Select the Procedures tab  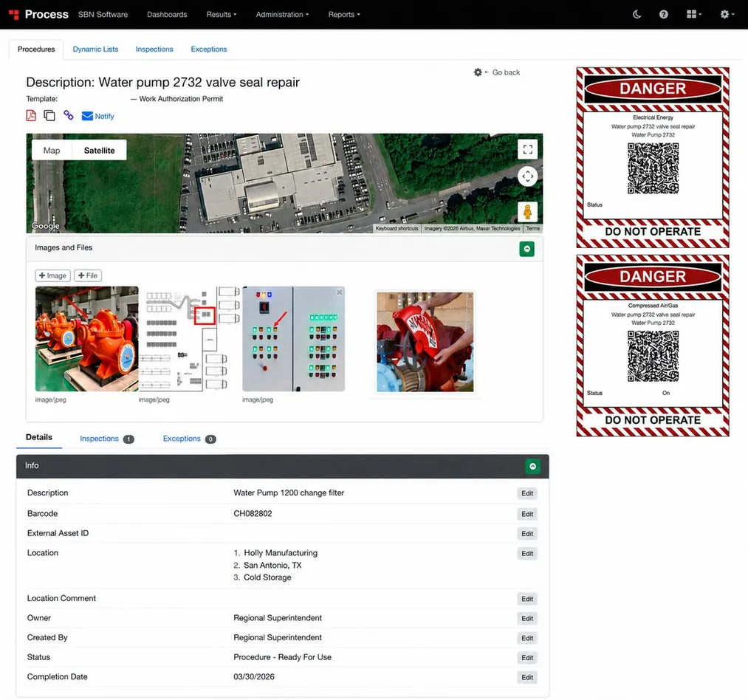pos(36,49)
